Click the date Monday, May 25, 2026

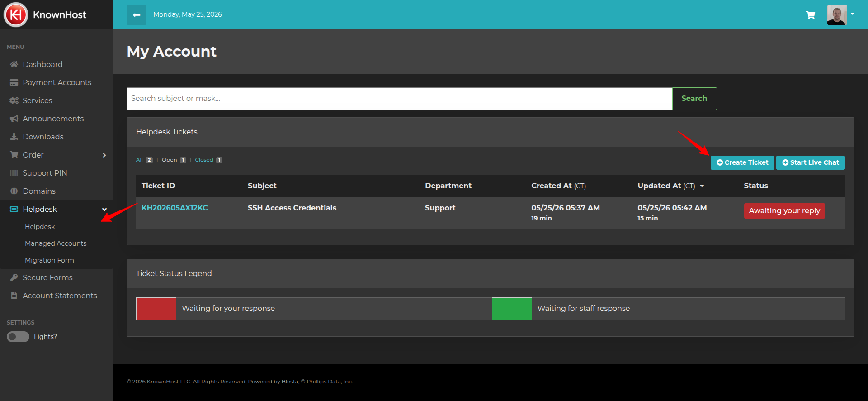188,14
